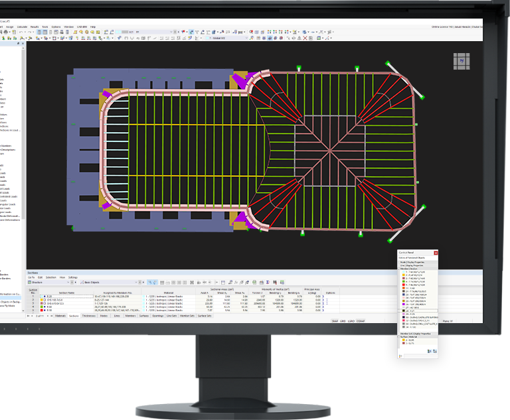Select next load case arrow beside load case dropdown

pyautogui.click(x=179, y=33)
